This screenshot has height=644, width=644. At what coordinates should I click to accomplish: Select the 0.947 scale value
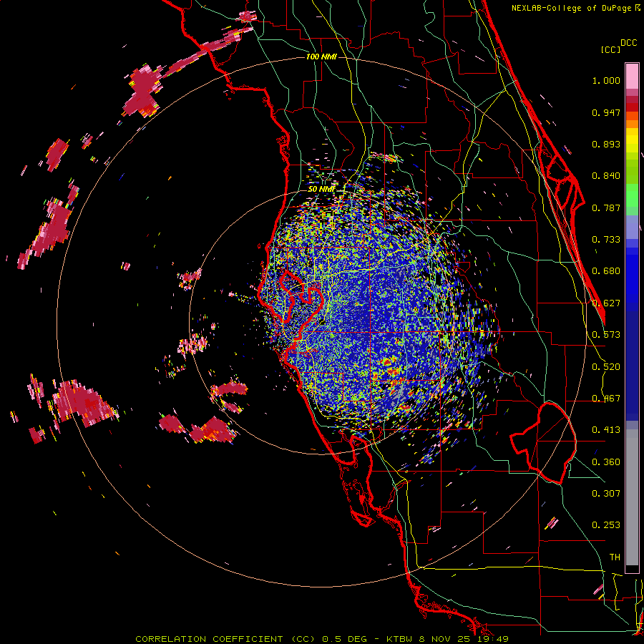pos(606,112)
